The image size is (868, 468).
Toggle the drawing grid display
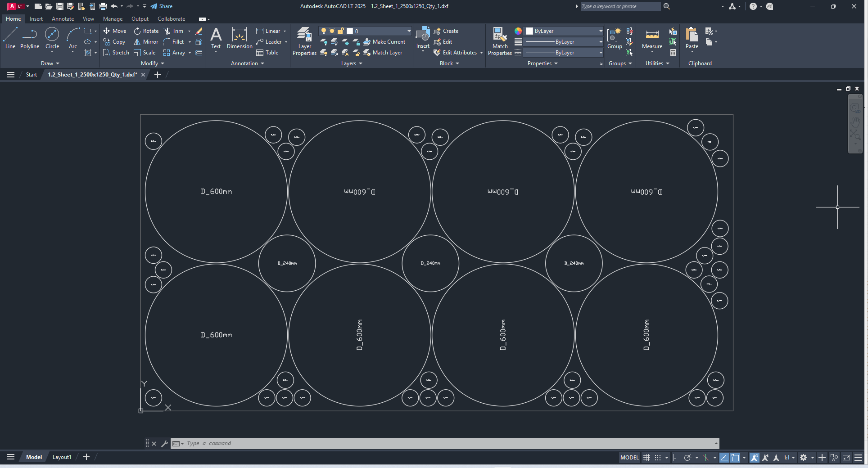point(646,458)
